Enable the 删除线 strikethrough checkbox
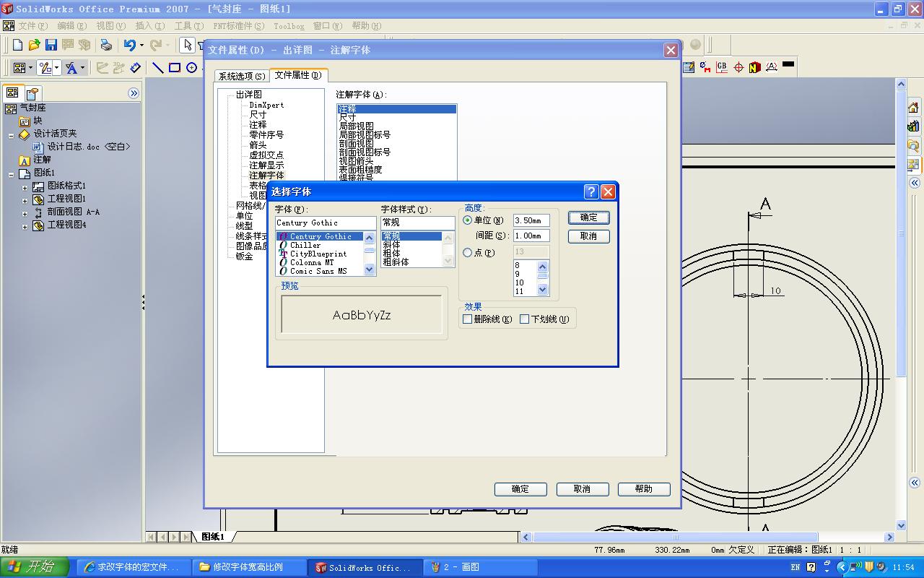924x578 pixels. (x=468, y=319)
